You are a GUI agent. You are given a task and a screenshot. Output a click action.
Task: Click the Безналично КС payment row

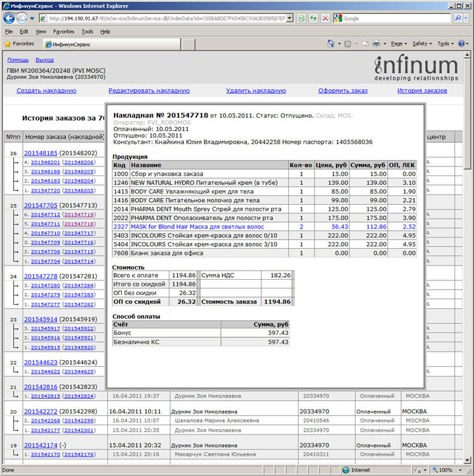(201, 342)
